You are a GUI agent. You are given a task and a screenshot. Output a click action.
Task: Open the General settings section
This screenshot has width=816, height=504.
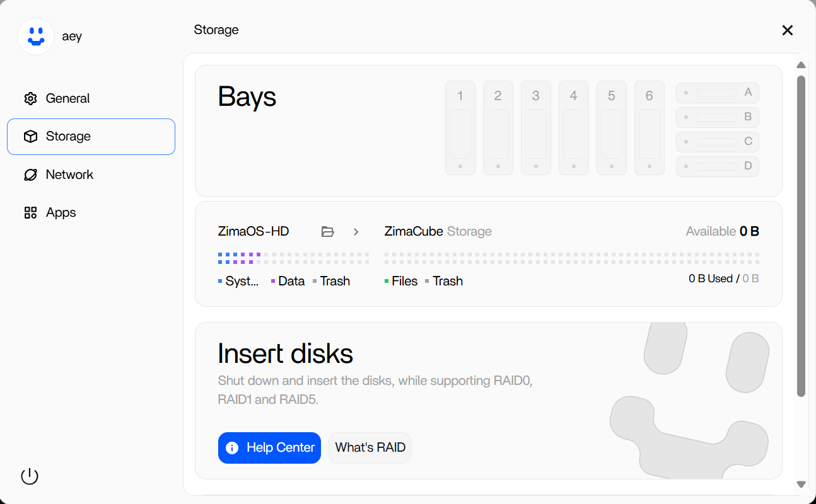(91, 98)
